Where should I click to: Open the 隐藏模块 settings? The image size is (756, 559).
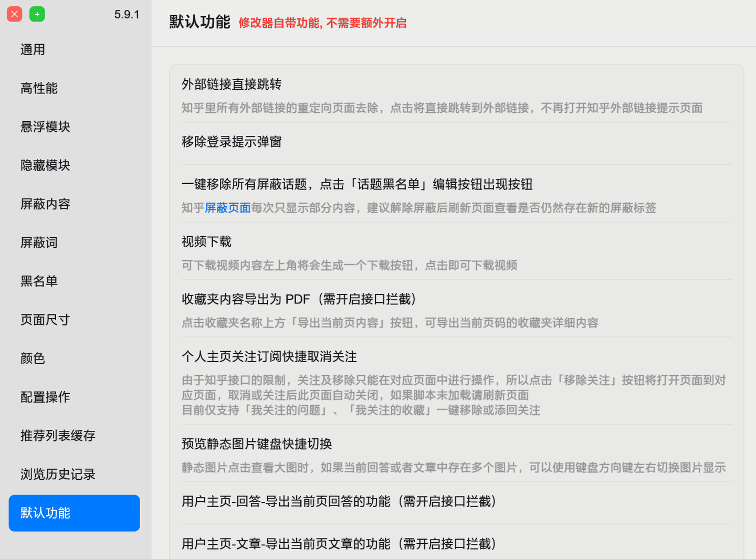45,165
